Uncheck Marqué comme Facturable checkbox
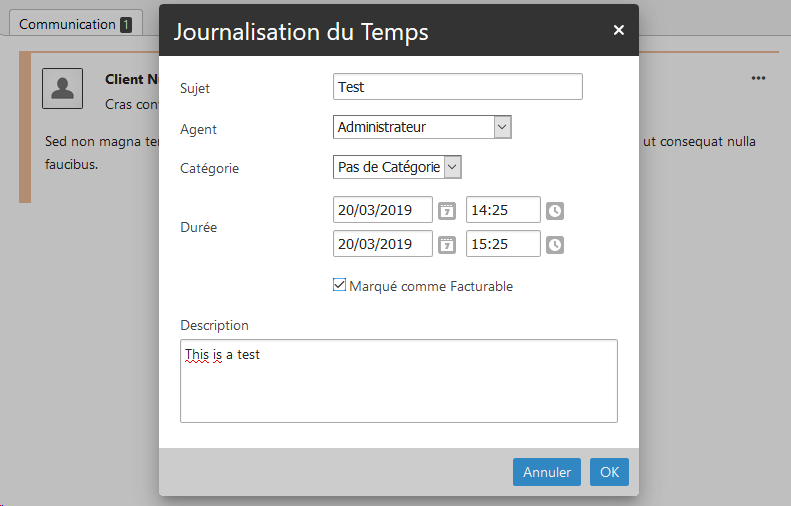791x506 pixels. (339, 286)
